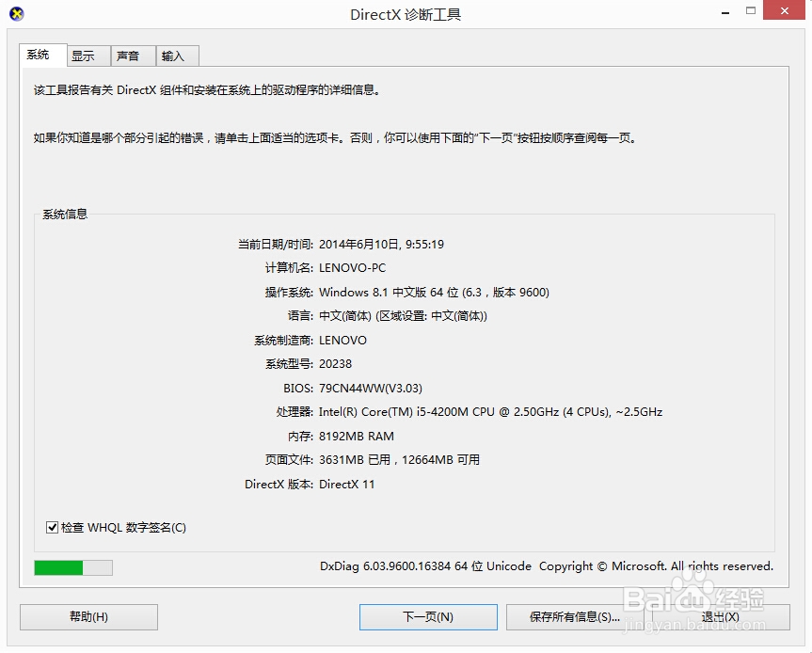Select the 计算机名 value LENOVO-PC
812x653 pixels.
(354, 267)
